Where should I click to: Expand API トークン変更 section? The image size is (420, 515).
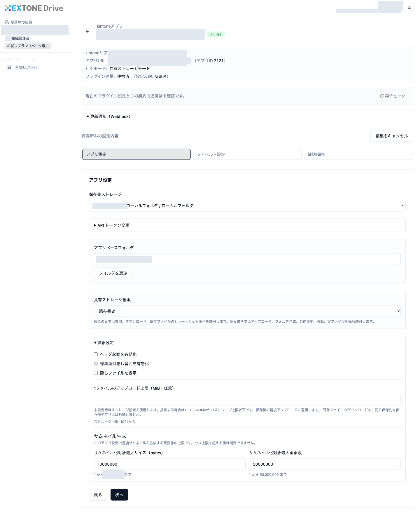(112, 225)
